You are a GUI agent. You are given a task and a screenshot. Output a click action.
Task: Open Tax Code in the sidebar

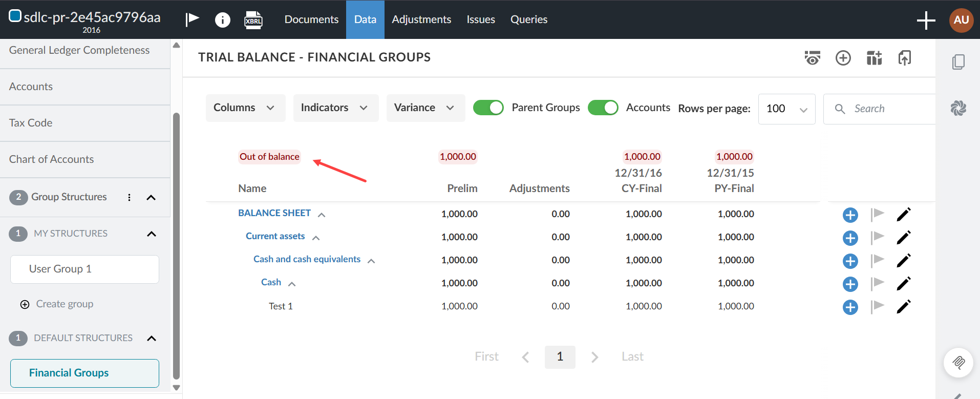(85, 123)
